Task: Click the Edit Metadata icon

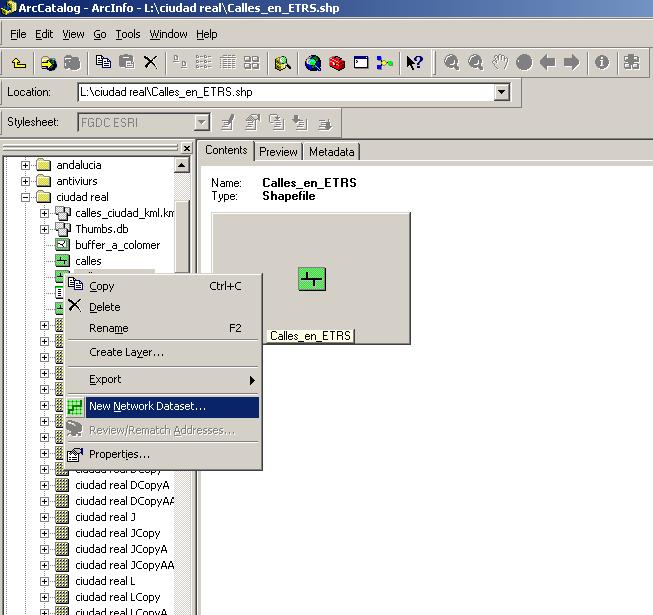Action: pyautogui.click(x=227, y=123)
